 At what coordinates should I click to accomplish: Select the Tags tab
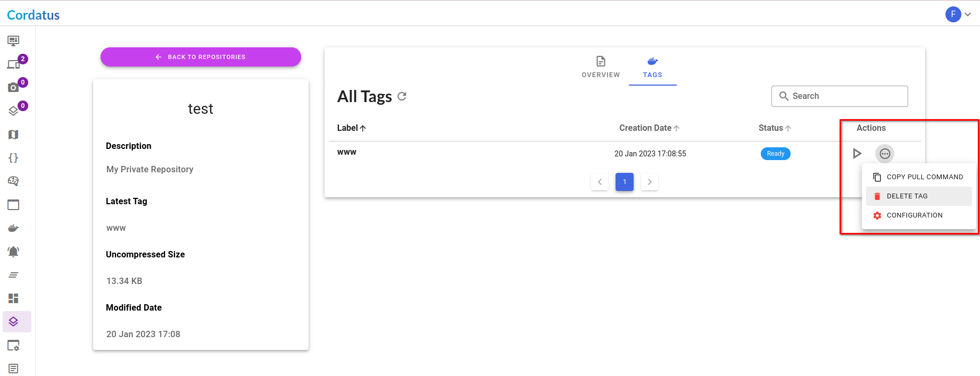click(652, 67)
